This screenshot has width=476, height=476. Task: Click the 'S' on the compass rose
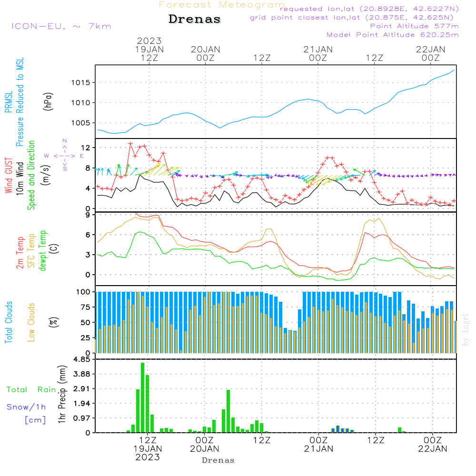coord(65,169)
